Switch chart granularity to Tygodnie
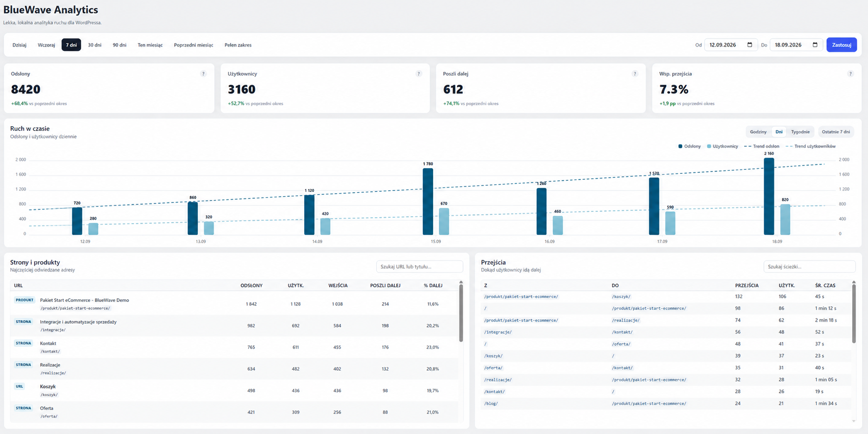868x434 pixels. 800,132
